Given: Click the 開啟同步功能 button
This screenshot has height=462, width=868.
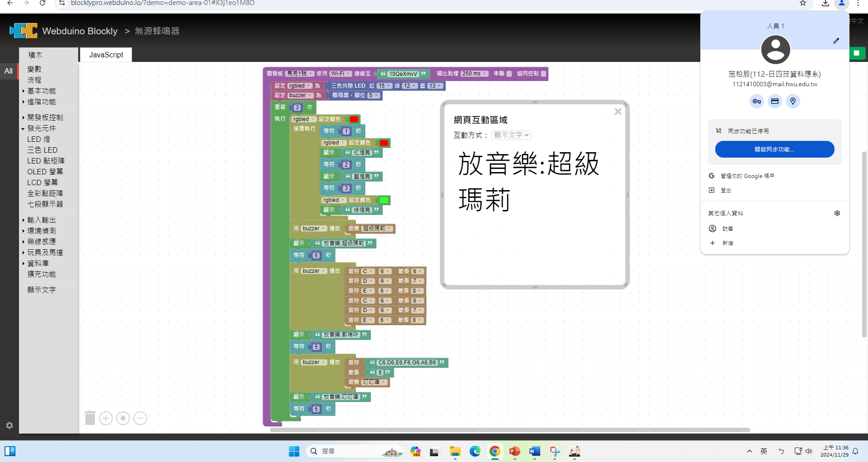Looking at the screenshot, I should pos(774,149).
